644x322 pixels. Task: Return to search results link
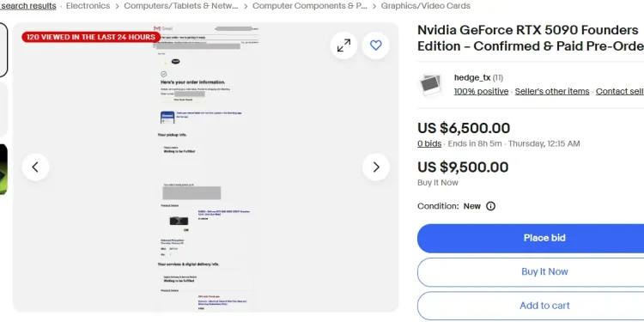coord(28,6)
